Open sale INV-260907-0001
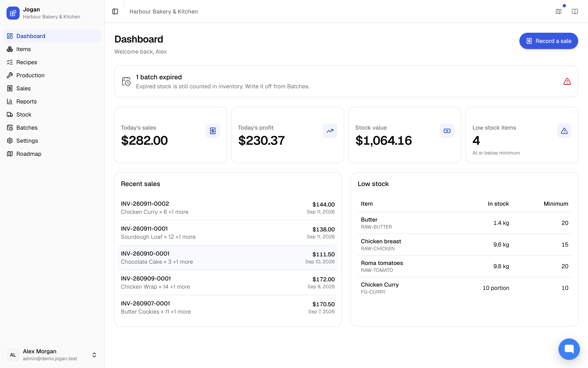 (228, 307)
